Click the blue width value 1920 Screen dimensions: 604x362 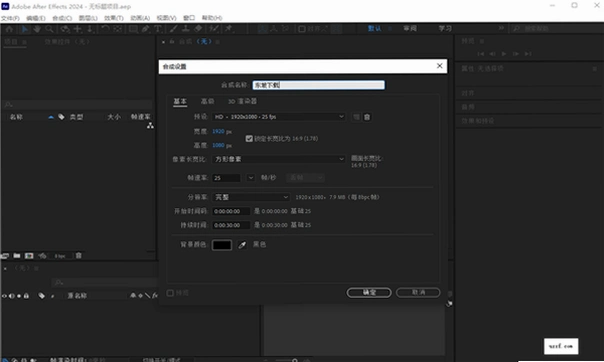(x=218, y=132)
